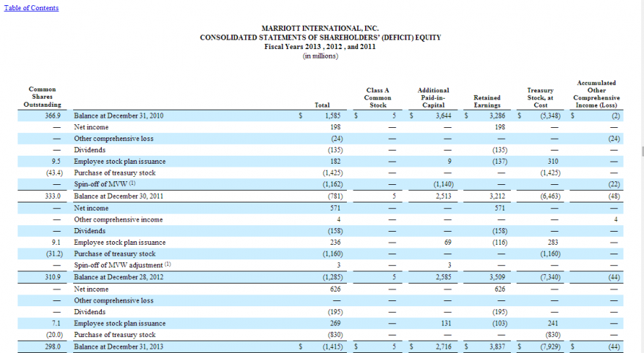The height and width of the screenshot is (353, 644).
Task: Click the 298.0 shares outstanding value
Action: coord(53,346)
